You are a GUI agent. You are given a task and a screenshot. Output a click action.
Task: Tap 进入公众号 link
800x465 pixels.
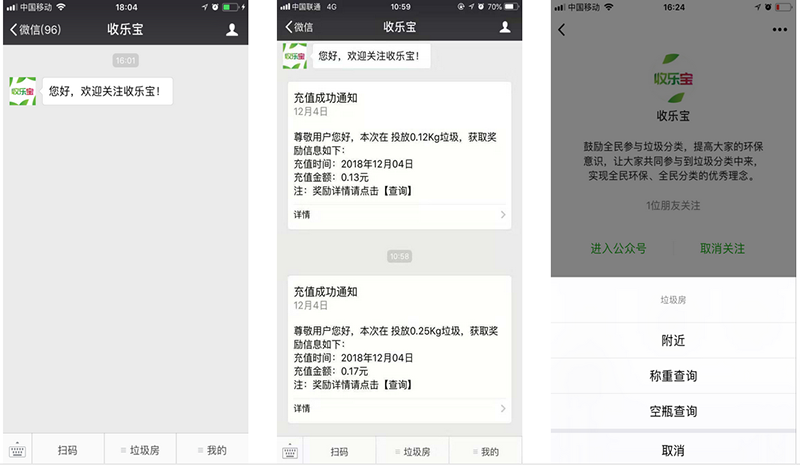point(618,248)
